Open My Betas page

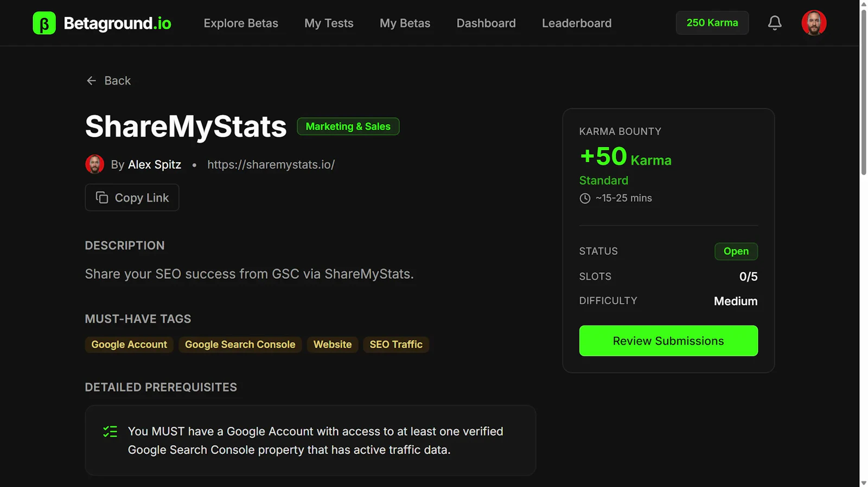405,23
